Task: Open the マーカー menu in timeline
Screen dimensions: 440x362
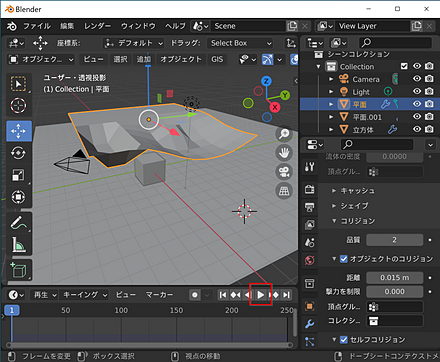Action: coord(159,295)
